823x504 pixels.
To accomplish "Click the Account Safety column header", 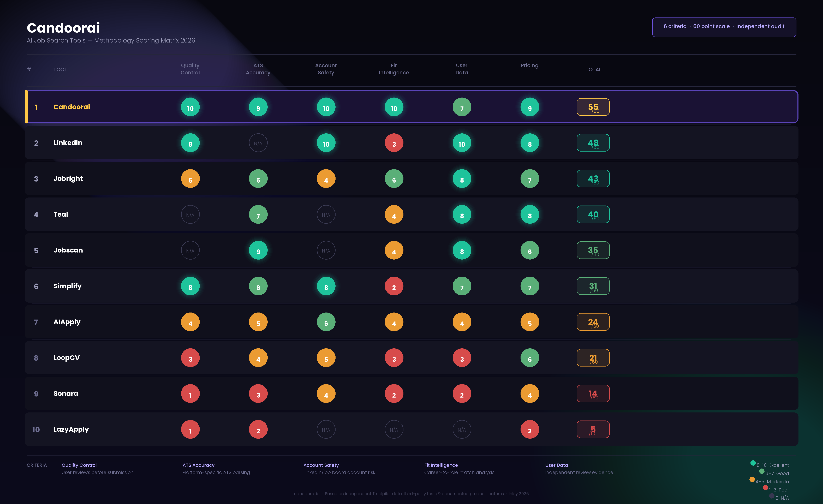I will pyautogui.click(x=326, y=69).
